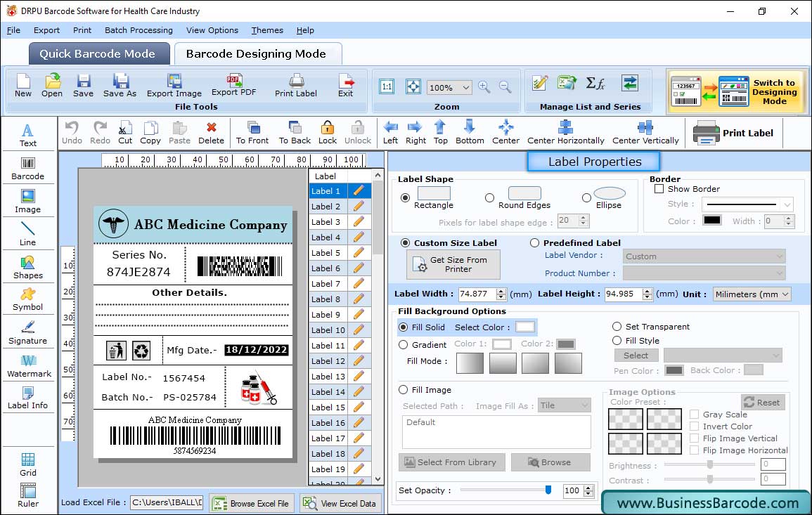Click the image options Reset button
This screenshot has height=515, width=812.
click(763, 402)
